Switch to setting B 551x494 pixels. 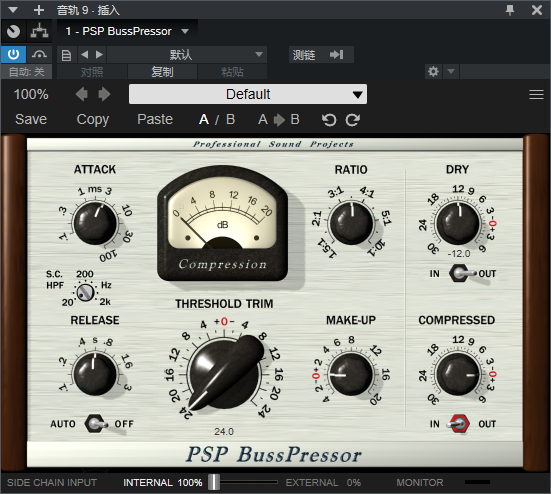(x=231, y=119)
